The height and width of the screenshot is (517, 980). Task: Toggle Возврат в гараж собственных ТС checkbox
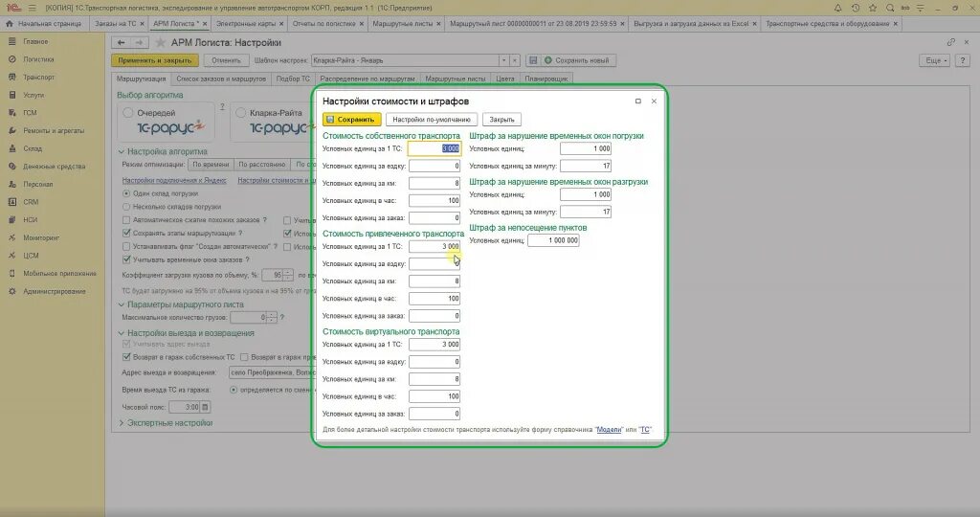(x=126, y=357)
